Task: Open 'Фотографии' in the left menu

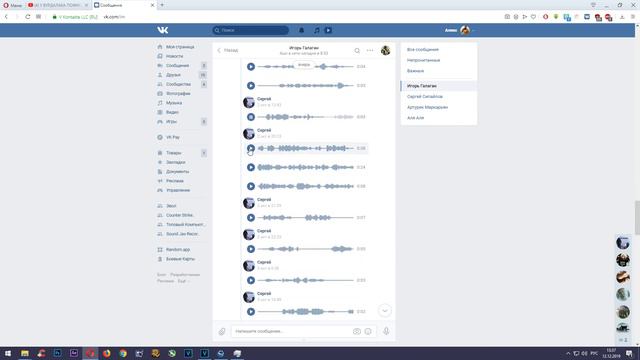Action: pos(178,94)
